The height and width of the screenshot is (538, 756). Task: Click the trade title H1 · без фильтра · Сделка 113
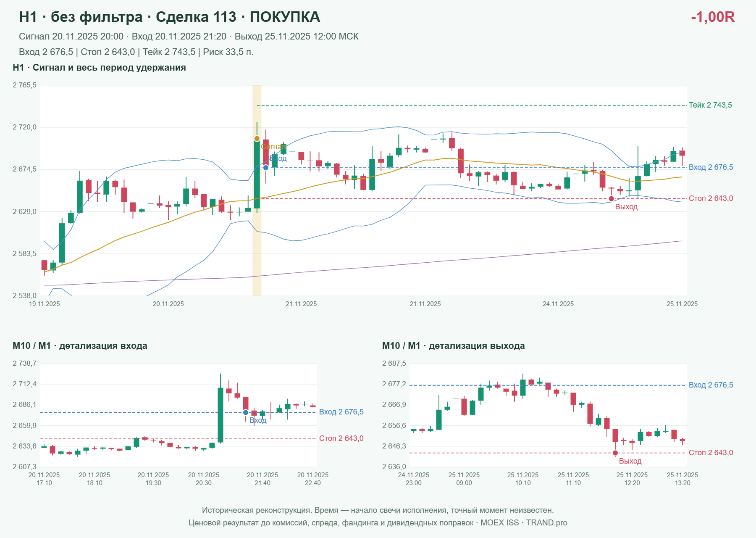click(170, 17)
